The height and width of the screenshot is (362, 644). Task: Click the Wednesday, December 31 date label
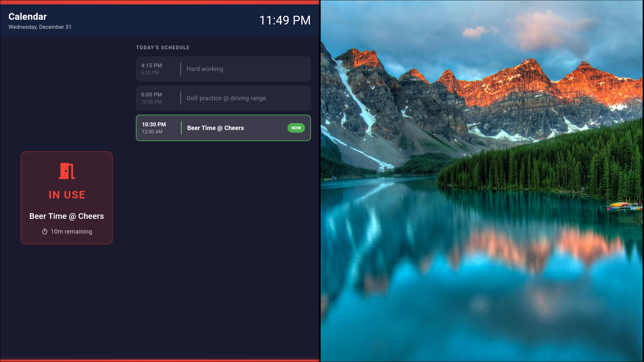coord(40,27)
